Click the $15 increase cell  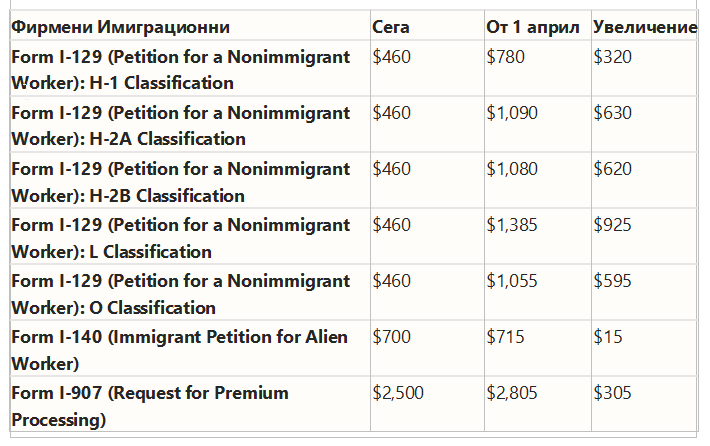pyautogui.click(x=644, y=349)
